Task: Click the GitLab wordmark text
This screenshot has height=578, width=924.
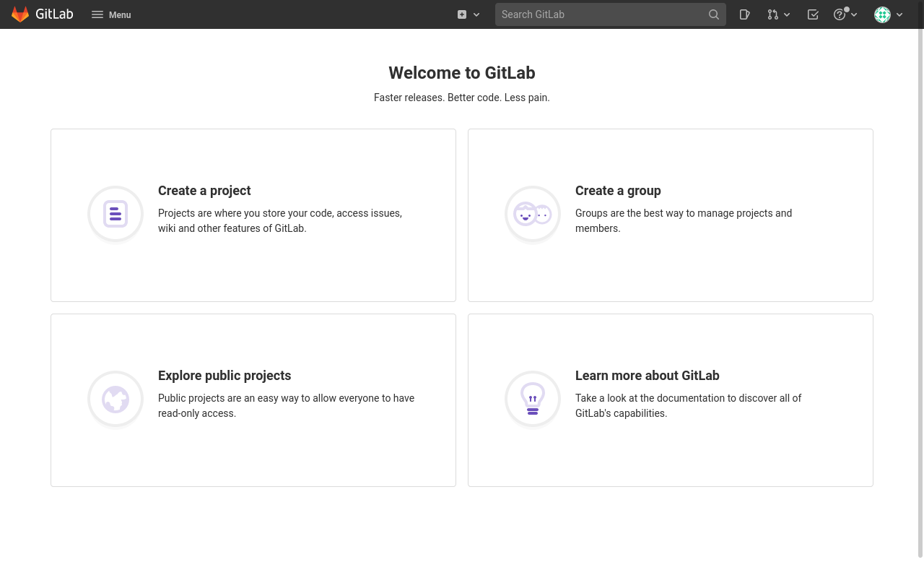Action: pyautogui.click(x=54, y=14)
